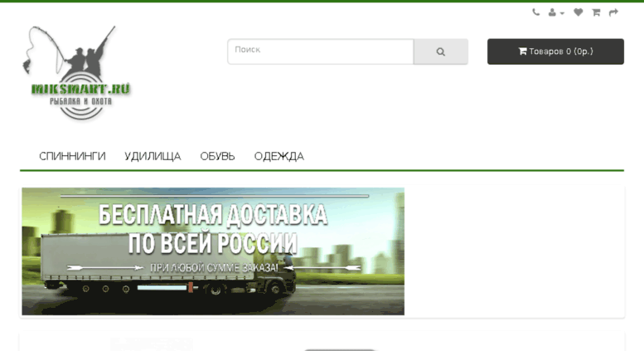The width and height of the screenshot is (644, 351).
Task: Click the checkout arrow icon
Action: 613,12
